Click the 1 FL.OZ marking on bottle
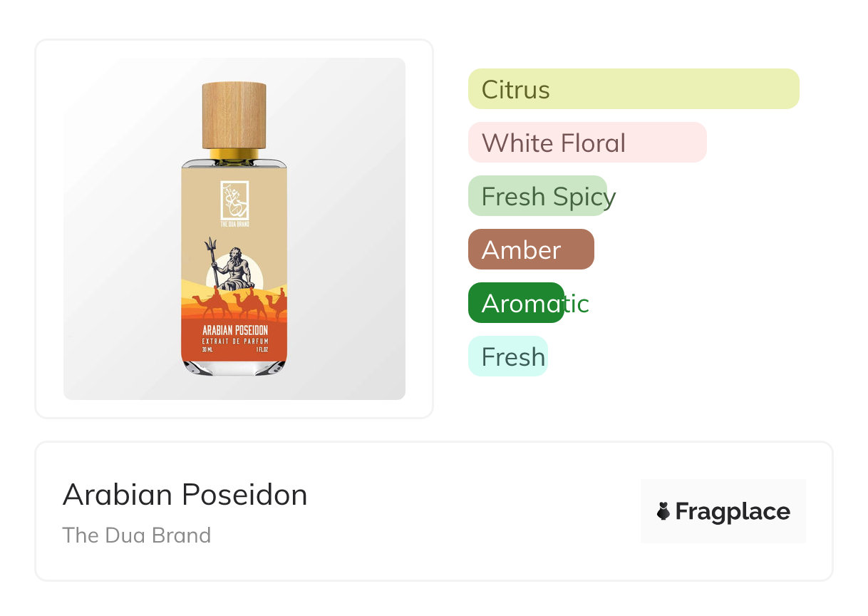 click(x=262, y=350)
